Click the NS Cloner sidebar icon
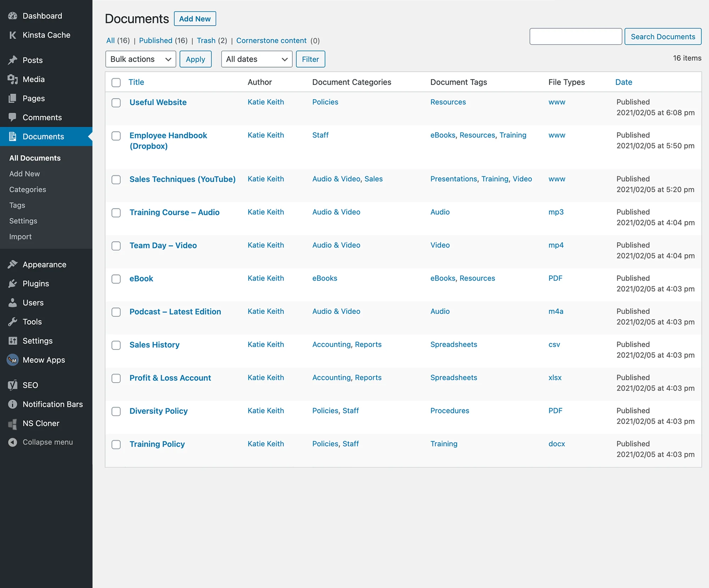 (13, 423)
